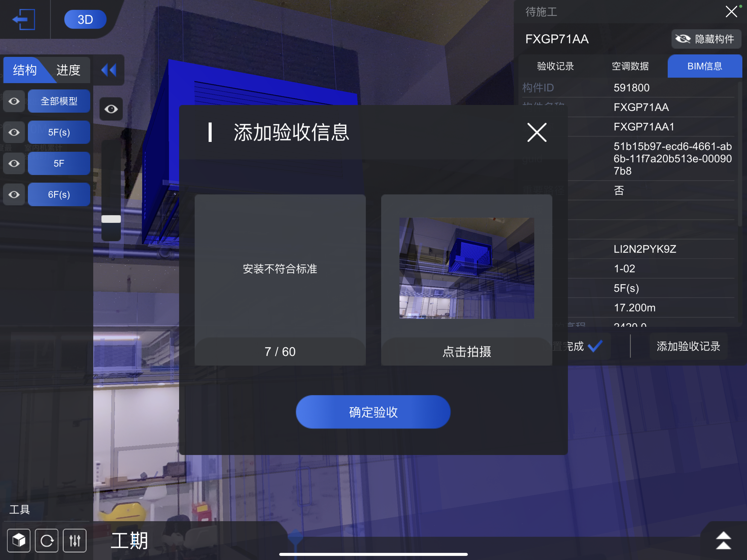Tap 点击拍摄 to take photo
Image resolution: width=747 pixels, height=560 pixels.
pyautogui.click(x=467, y=352)
